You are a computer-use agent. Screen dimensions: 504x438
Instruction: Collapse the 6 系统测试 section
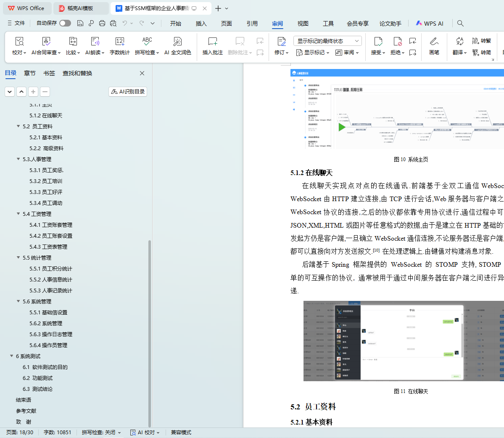pyautogui.click(x=11, y=356)
